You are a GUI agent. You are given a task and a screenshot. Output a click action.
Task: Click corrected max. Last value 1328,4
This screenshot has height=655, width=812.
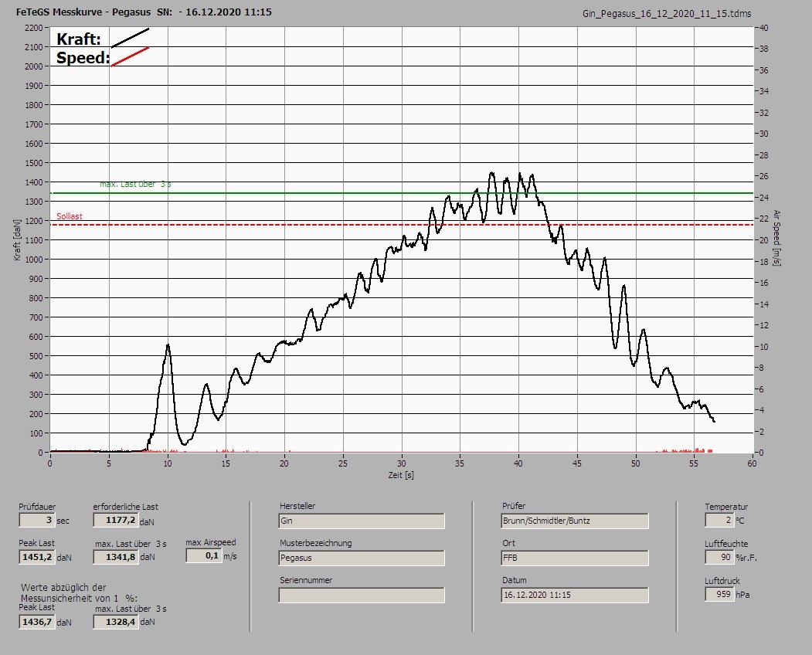coord(116,622)
